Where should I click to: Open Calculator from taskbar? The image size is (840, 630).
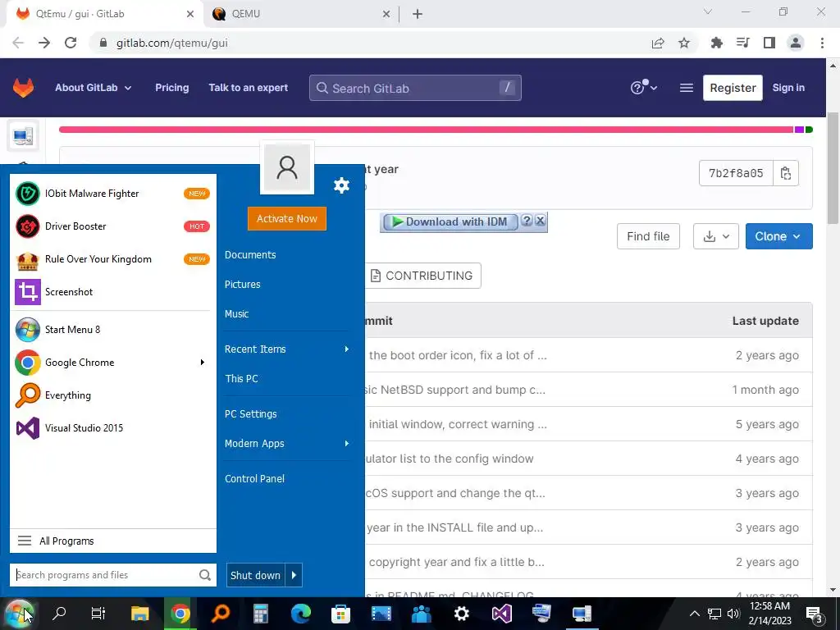tap(260, 614)
